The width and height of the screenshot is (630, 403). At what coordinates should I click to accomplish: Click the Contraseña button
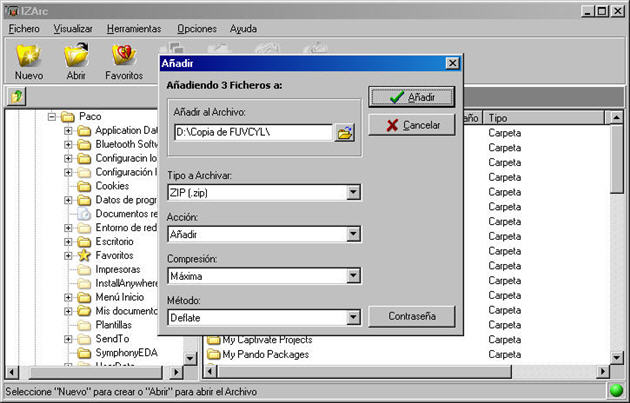(412, 317)
